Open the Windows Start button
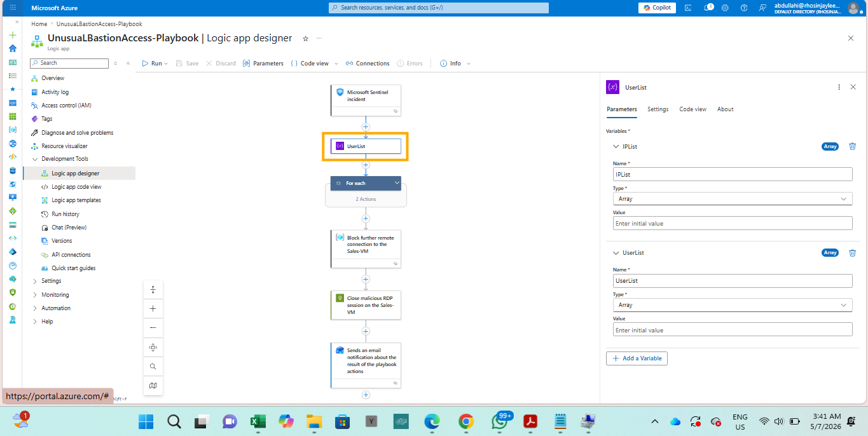The image size is (868, 436). click(146, 421)
